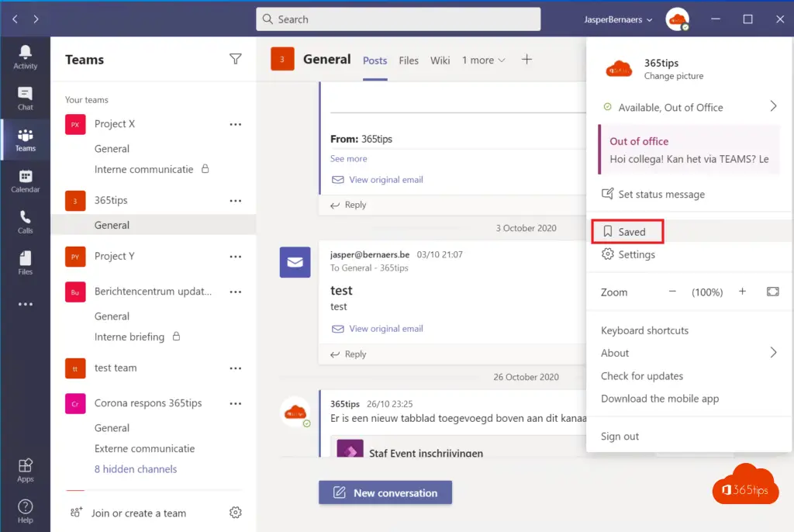Show the 8 hidden channels
Viewport: 794px width, 532px height.
[x=136, y=469]
